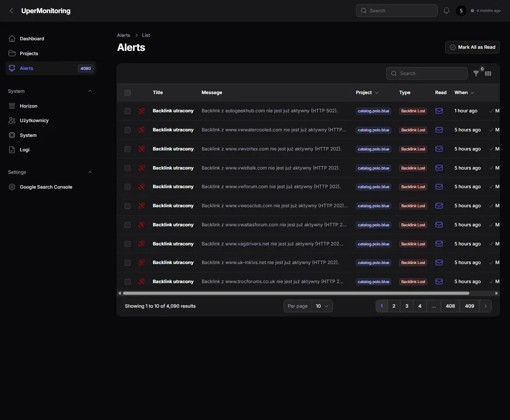This screenshot has width=510, height=420.
Task: Open the column toggle icon
Action: [488, 73]
